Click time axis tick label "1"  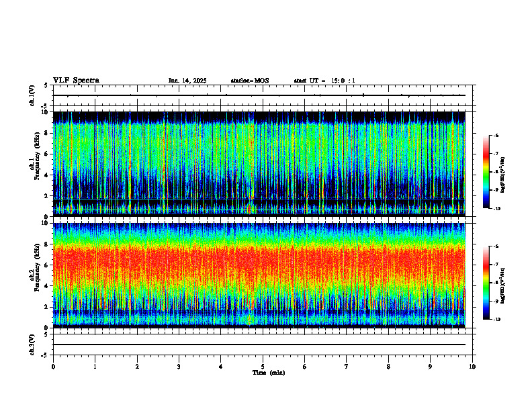click(95, 367)
